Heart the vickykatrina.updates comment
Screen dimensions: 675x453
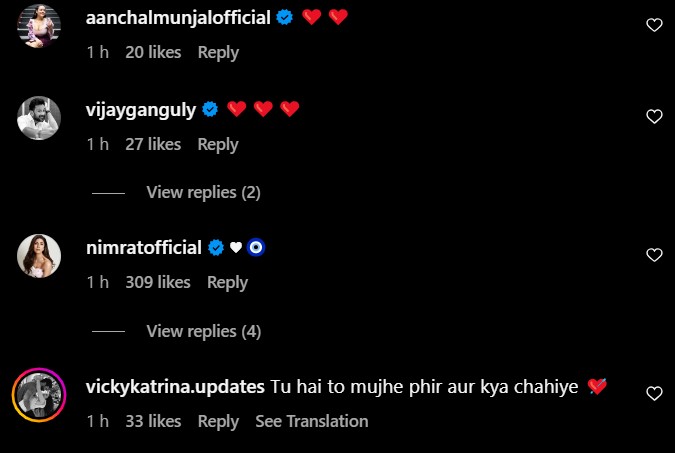click(654, 393)
